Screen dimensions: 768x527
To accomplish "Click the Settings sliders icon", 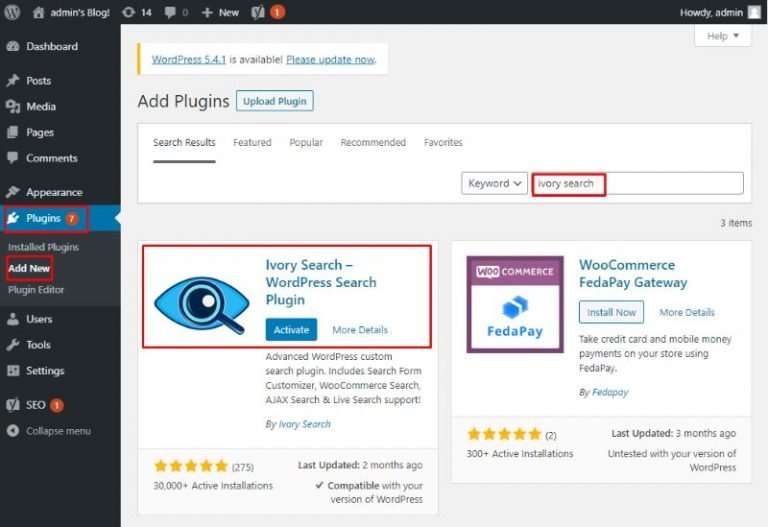I will click(x=13, y=371).
